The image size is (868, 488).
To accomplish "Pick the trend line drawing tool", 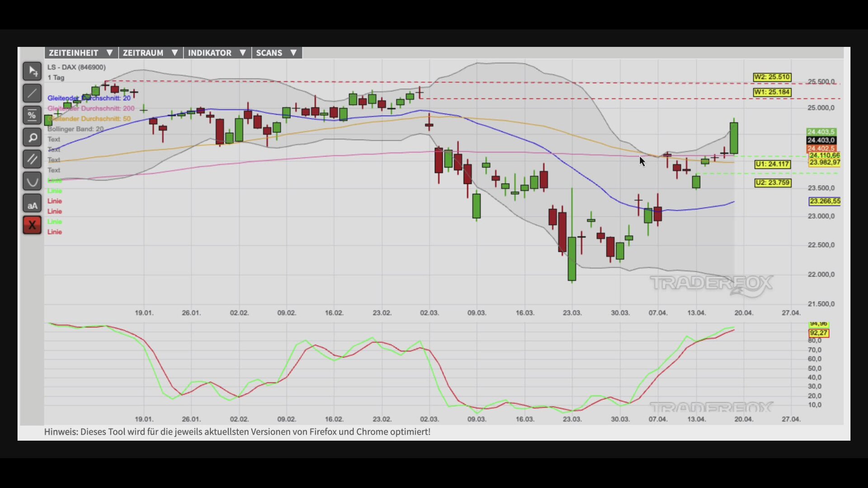I will 32,94.
